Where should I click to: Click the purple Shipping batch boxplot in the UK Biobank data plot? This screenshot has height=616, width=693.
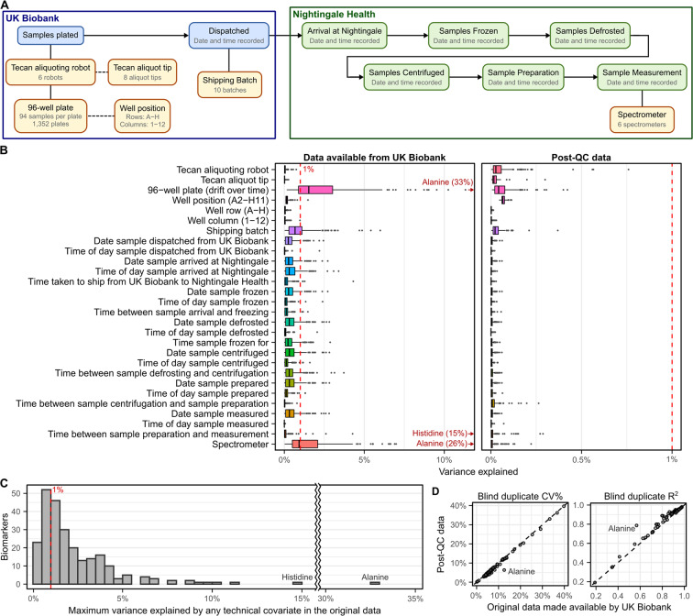pyautogui.click(x=295, y=231)
